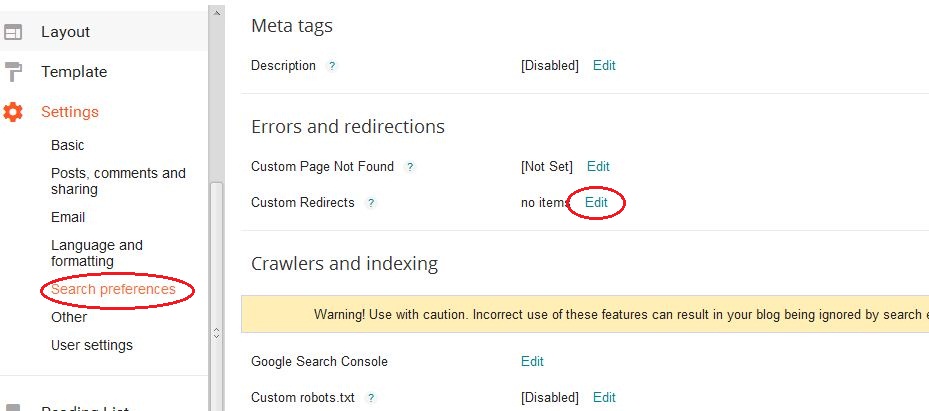Screen dimensions: 929x411
Task: Click the orange Settings gear icon
Action: click(x=12, y=112)
